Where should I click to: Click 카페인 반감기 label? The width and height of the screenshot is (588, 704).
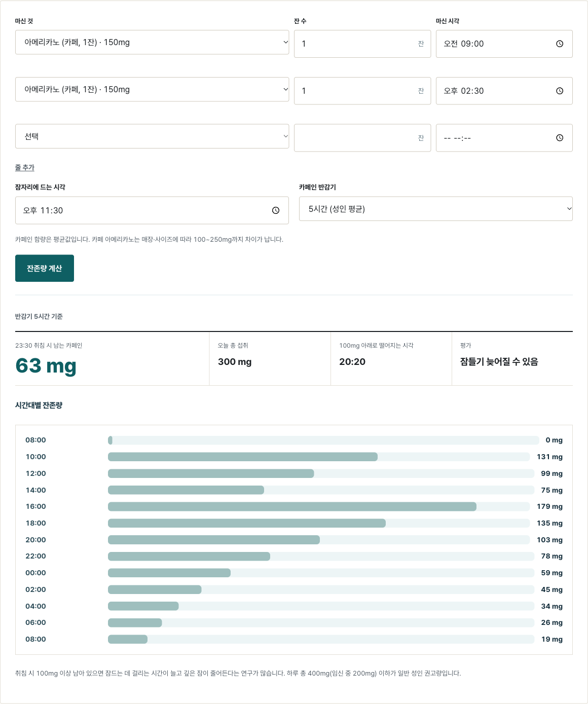[x=317, y=187]
